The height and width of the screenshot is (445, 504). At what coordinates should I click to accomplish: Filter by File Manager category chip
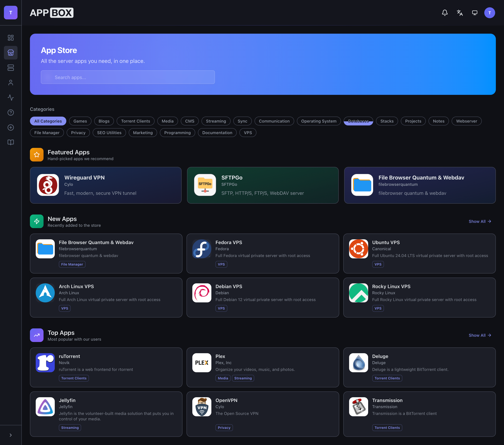point(47,133)
